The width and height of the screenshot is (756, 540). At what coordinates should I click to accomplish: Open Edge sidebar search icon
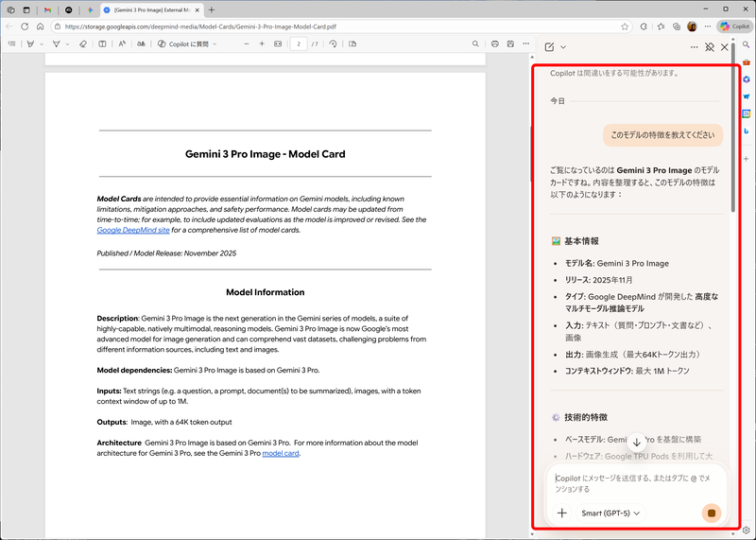click(746, 44)
